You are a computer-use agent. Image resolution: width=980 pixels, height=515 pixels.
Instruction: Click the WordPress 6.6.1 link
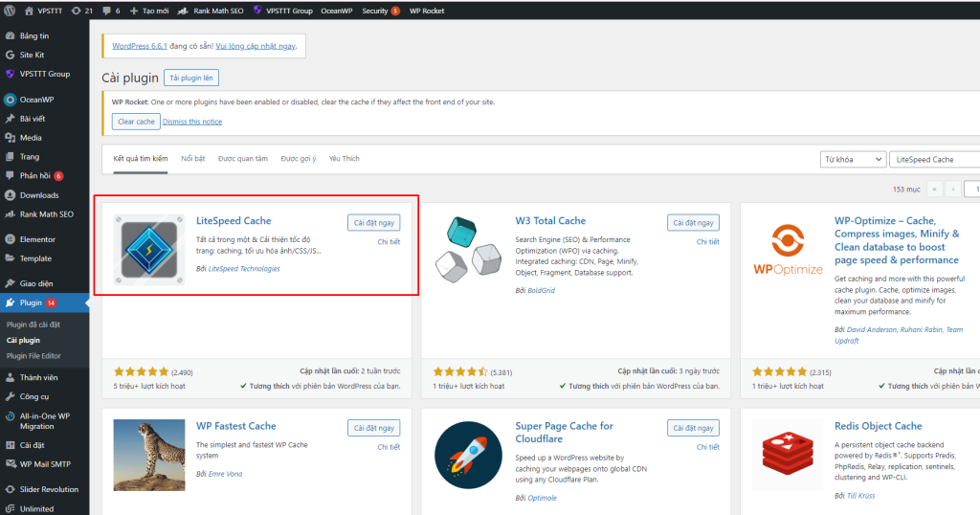pos(140,46)
